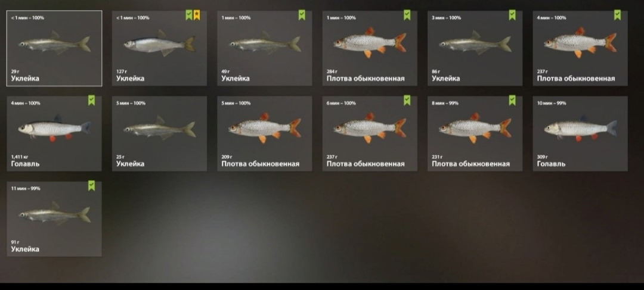Click Плотва обыкновенная label under 231 г
The image size is (644, 290).
[x=470, y=164]
